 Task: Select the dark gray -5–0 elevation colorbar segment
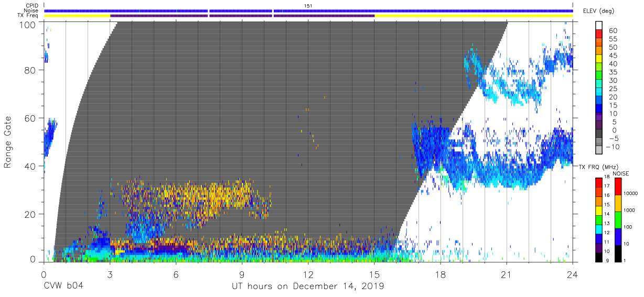(599, 134)
